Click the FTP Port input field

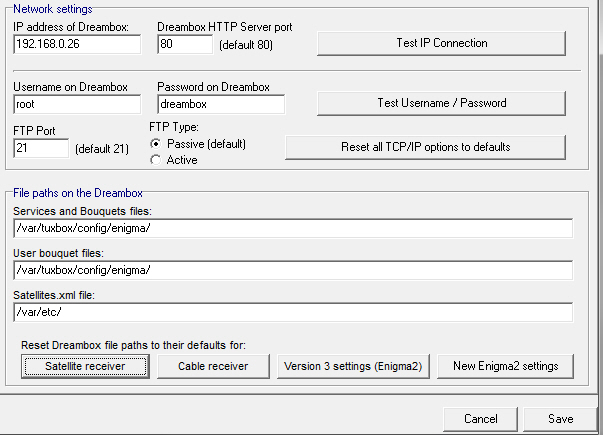[x=41, y=148]
